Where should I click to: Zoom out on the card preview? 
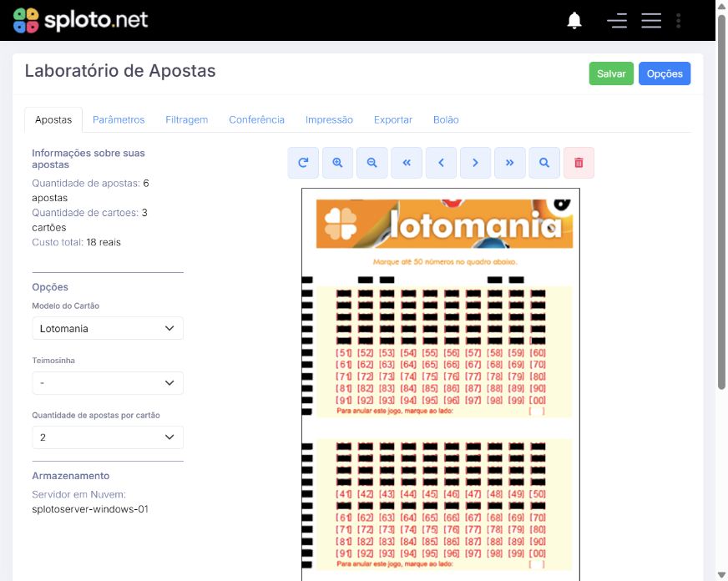(372, 163)
